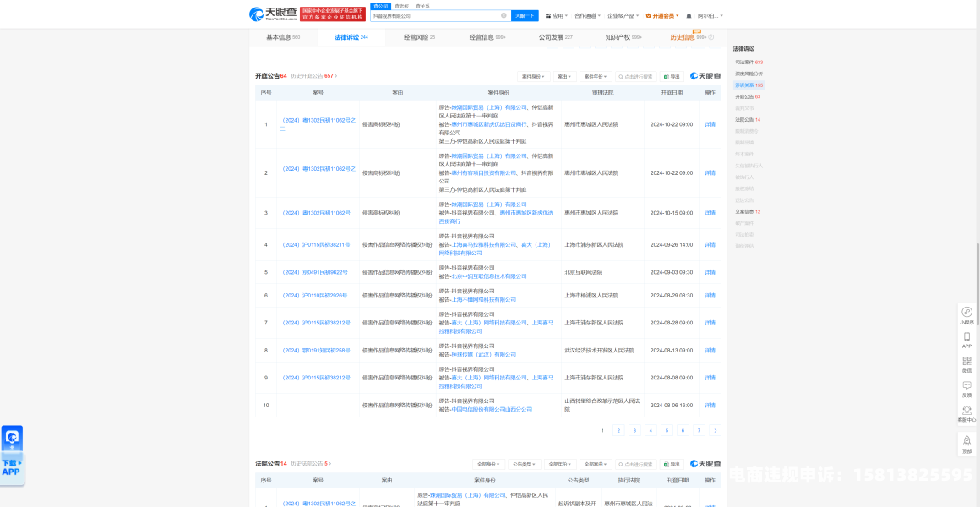The width and height of the screenshot is (980, 507).
Task: Switch to the 历史信息 tab
Action: tap(688, 37)
